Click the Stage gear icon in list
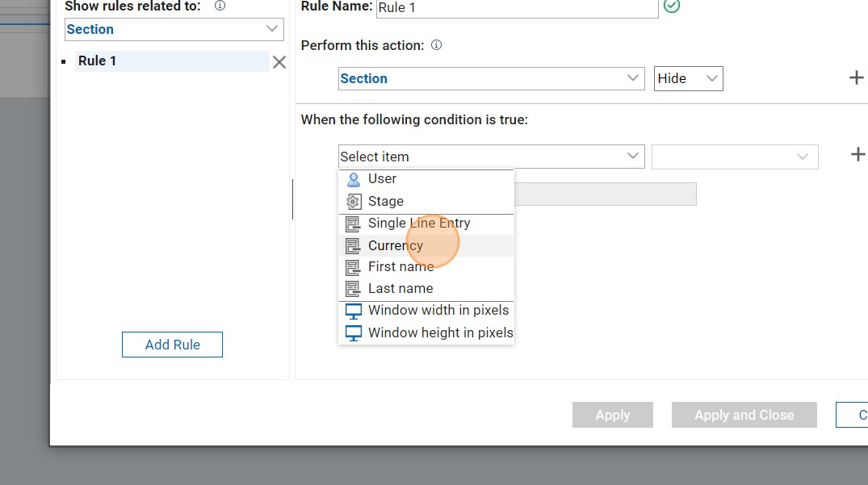Viewport: 868px width, 485px height. pyautogui.click(x=353, y=202)
